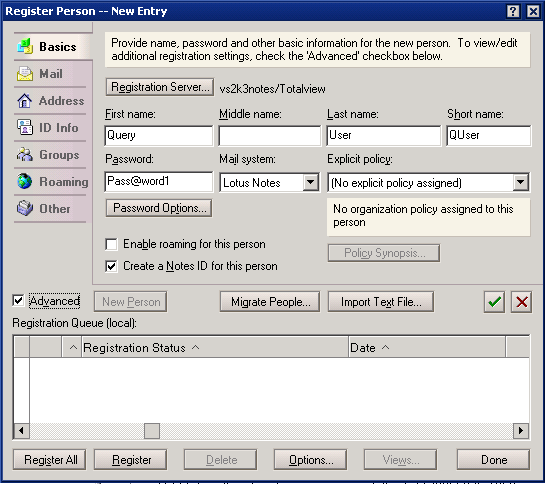Open the Roaming globe icon
Viewport: 545px width, 484px height.
25,181
